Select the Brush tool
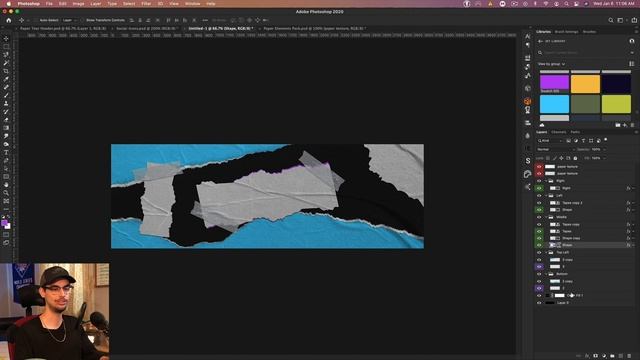640x360 pixels. click(x=6, y=96)
